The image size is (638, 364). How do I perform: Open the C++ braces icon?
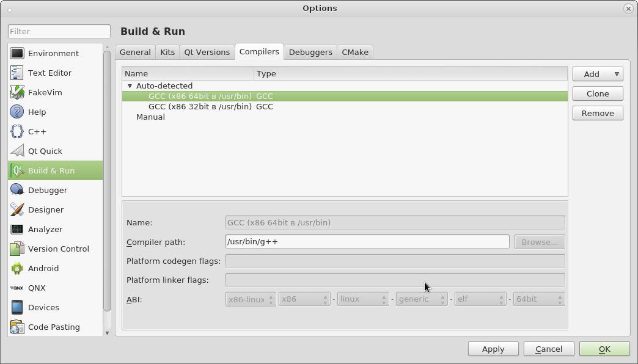click(17, 131)
